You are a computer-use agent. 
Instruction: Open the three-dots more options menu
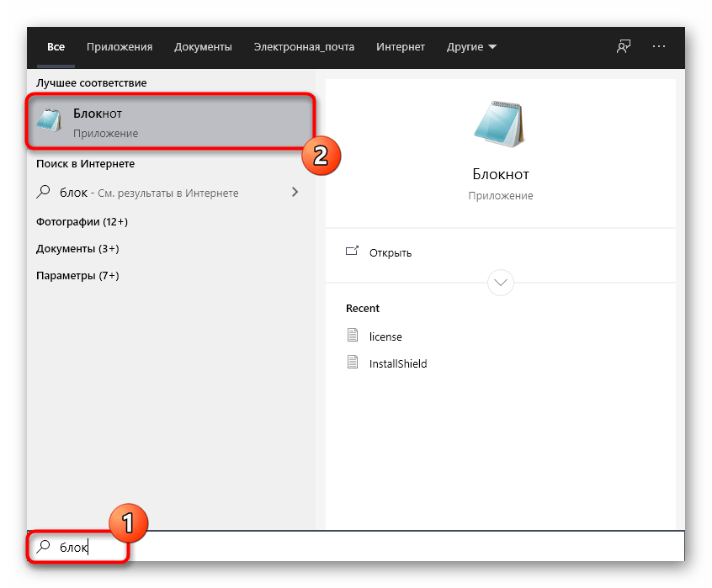pyautogui.click(x=659, y=46)
